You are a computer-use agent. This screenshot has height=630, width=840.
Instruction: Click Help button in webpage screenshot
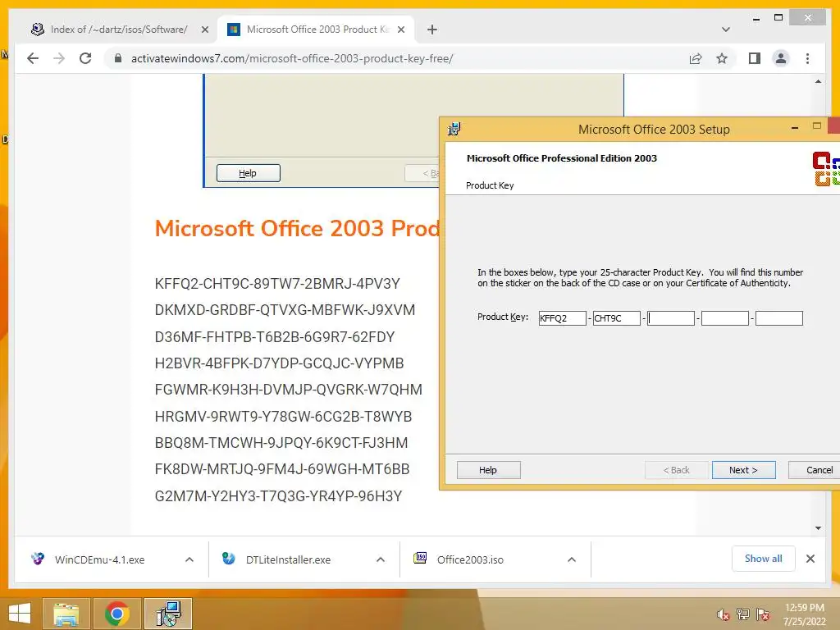(x=248, y=173)
